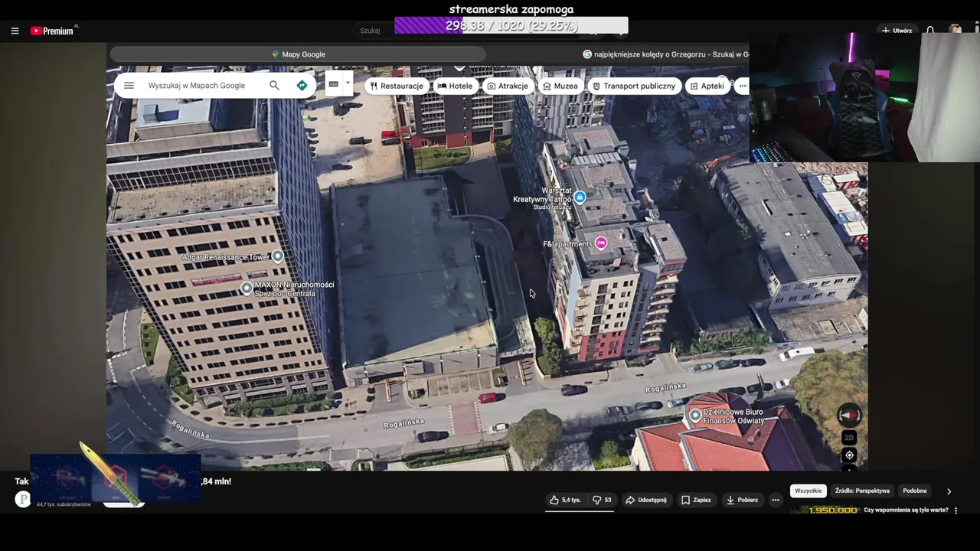Click the Adgar Renaissance Tower map pin
The height and width of the screenshot is (551, 980).
pos(278,256)
